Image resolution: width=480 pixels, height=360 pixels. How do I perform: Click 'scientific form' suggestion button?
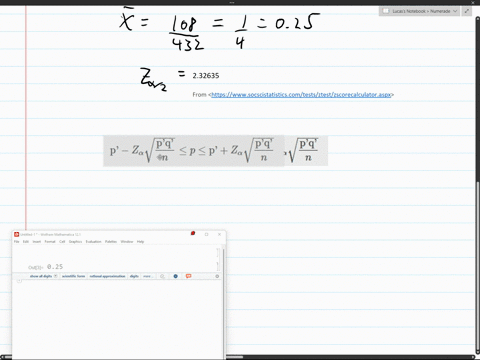point(73,276)
